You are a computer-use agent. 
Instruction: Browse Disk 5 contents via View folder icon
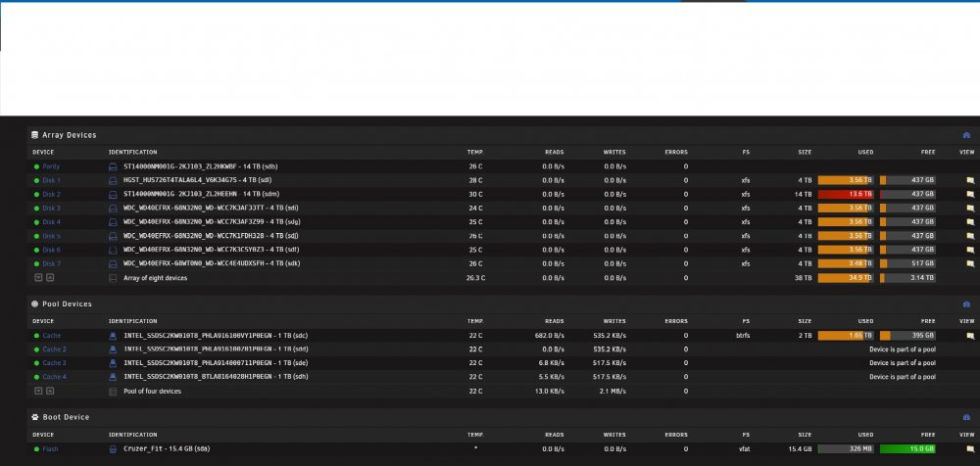(970, 236)
